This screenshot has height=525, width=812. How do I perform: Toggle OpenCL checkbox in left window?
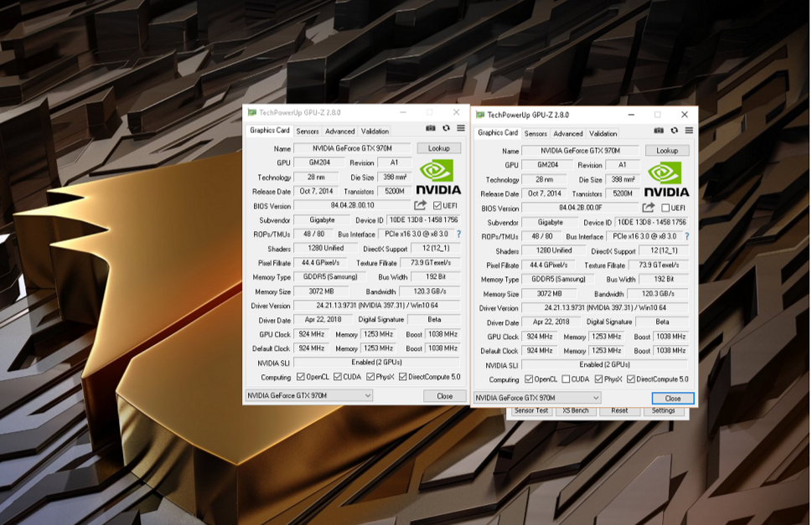[x=300, y=377]
